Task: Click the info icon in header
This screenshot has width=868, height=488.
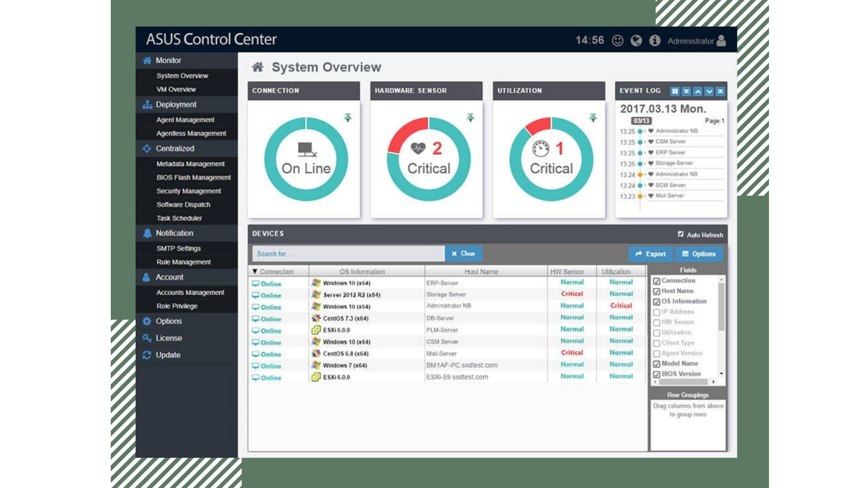Action: click(x=655, y=41)
